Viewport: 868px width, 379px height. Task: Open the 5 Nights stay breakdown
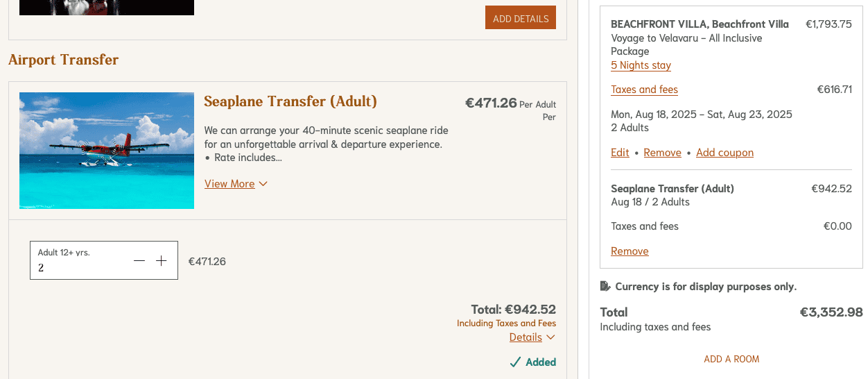(641, 65)
